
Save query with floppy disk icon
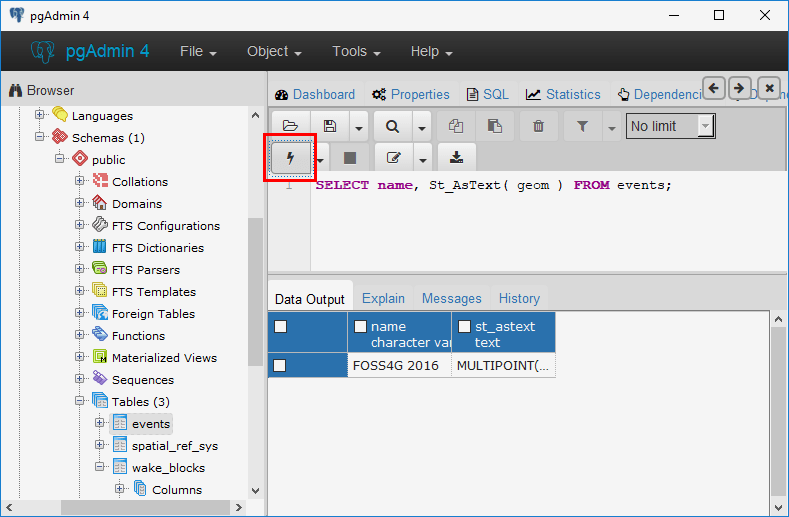pos(330,126)
